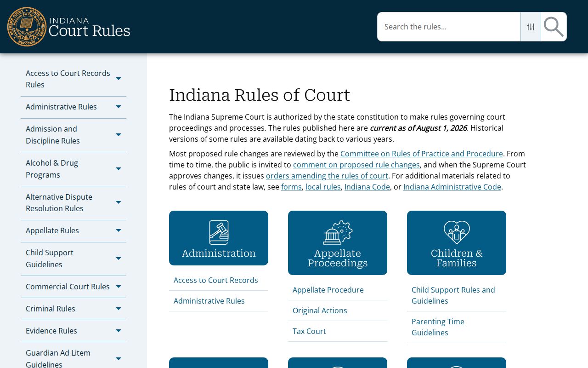The width and height of the screenshot is (588, 368).
Task: Open the Indiana Administrative Code link
Action: 452,187
